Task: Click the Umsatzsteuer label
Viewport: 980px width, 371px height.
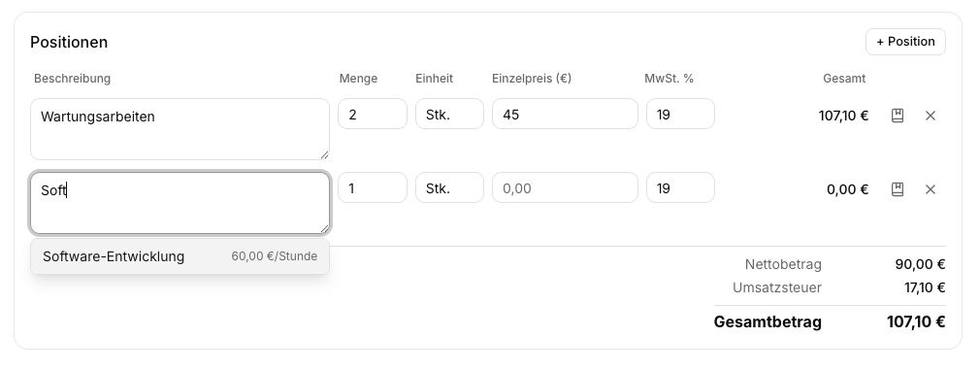Action: point(777,287)
